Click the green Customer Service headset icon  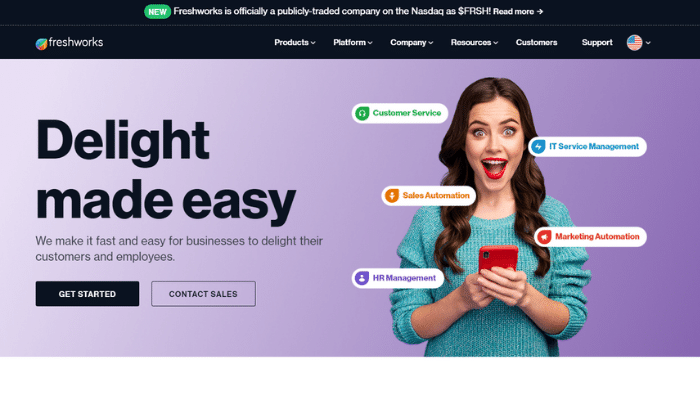click(362, 113)
